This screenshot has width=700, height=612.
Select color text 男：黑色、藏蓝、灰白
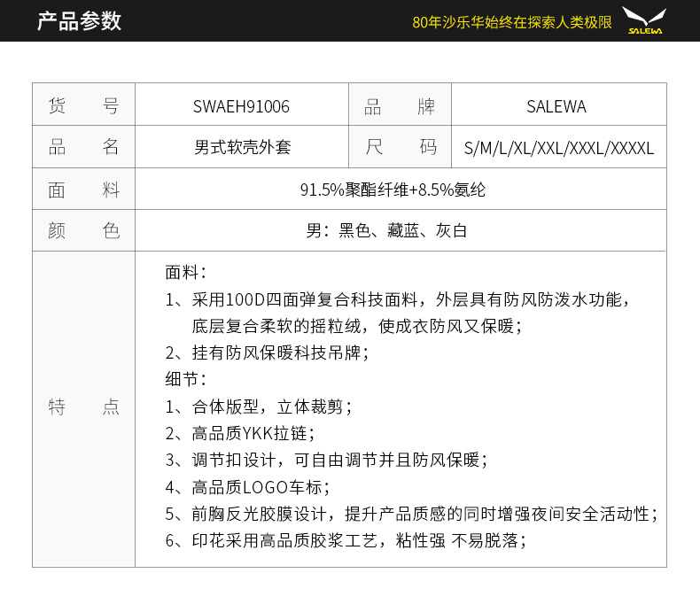click(x=386, y=231)
